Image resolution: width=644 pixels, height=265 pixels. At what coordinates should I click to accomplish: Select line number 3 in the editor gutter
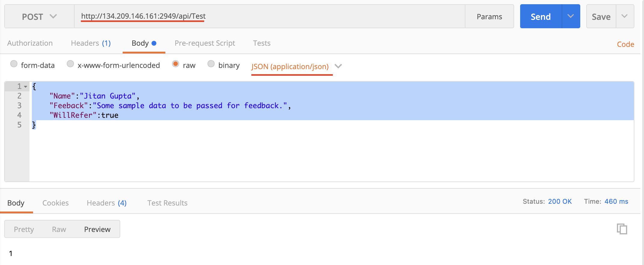click(x=19, y=105)
